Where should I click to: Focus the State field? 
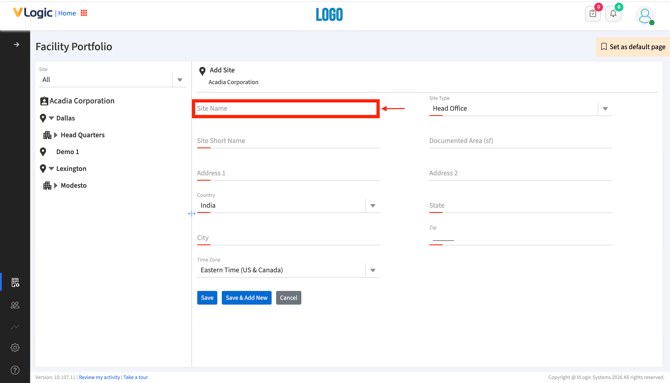pyautogui.click(x=520, y=206)
